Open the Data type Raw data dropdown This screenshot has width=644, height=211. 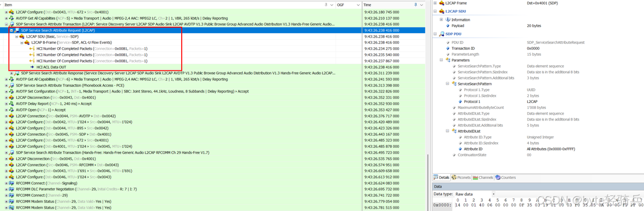coord(493,194)
